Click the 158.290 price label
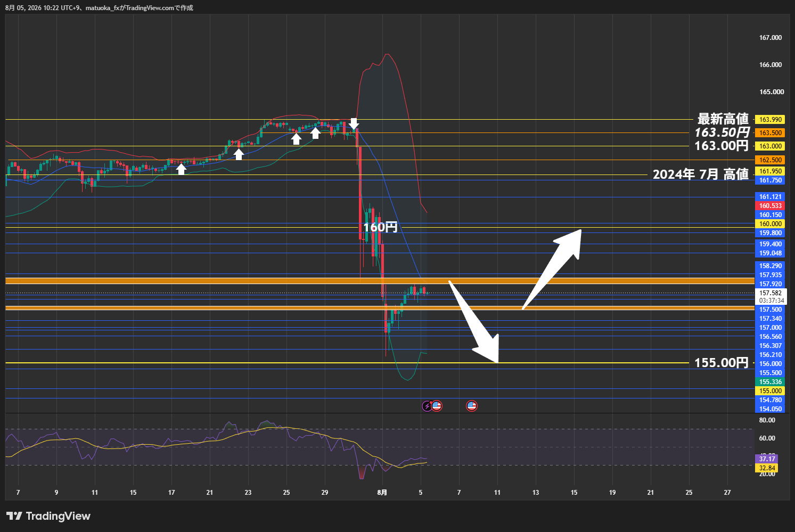The image size is (795, 532). tap(770, 266)
